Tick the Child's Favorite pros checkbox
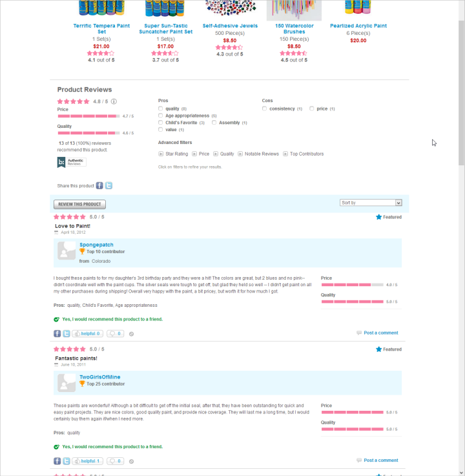Viewport: 465px width, 476px height. tap(161, 123)
